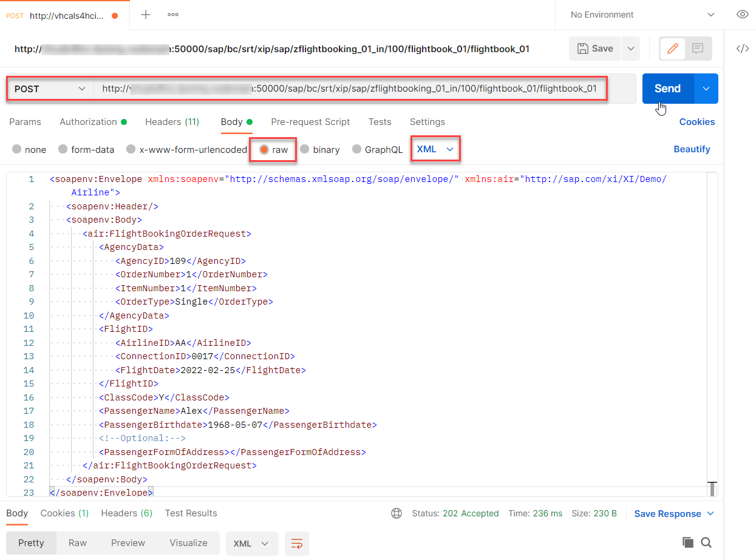Open the request Body tab
The height and width of the screenshot is (560, 756).
pyautogui.click(x=236, y=121)
